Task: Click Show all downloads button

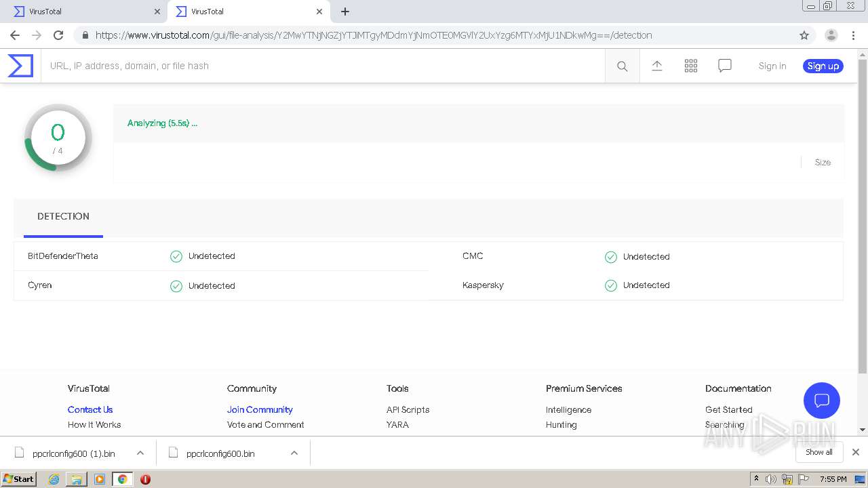Action: tap(819, 452)
